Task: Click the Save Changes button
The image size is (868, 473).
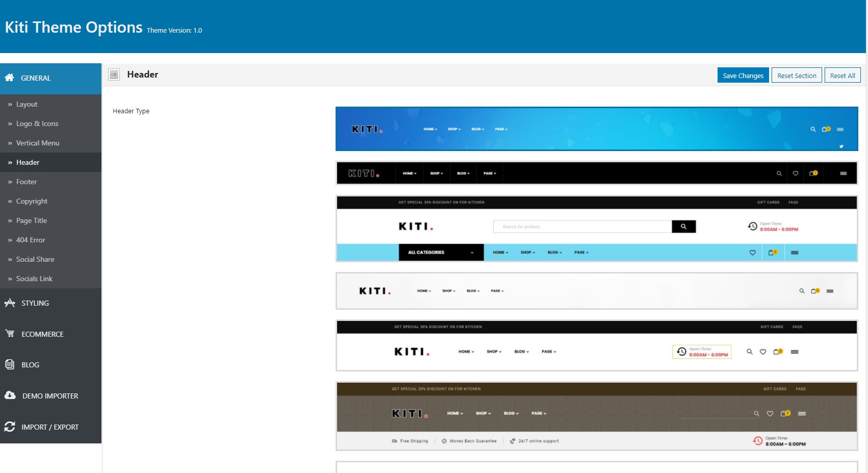Action: (x=743, y=76)
